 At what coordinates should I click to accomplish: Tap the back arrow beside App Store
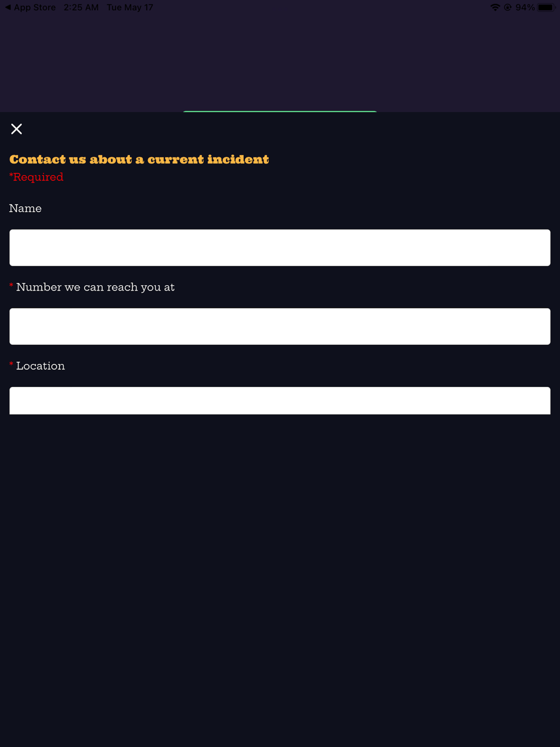[x=7, y=7]
